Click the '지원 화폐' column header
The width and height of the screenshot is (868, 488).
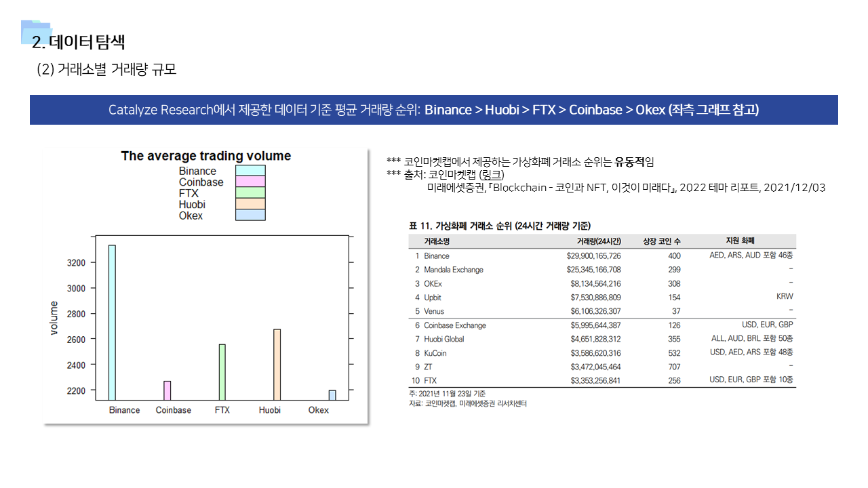click(740, 241)
